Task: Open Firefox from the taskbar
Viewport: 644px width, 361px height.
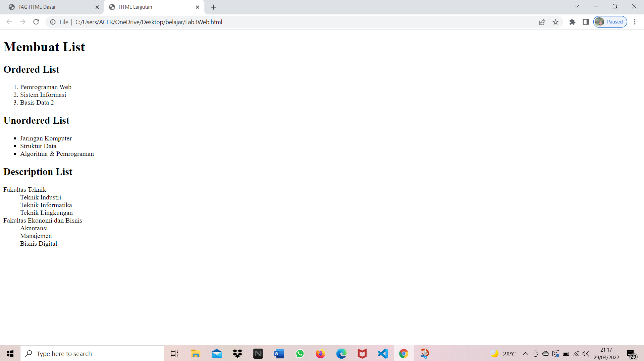Action: click(x=320, y=353)
